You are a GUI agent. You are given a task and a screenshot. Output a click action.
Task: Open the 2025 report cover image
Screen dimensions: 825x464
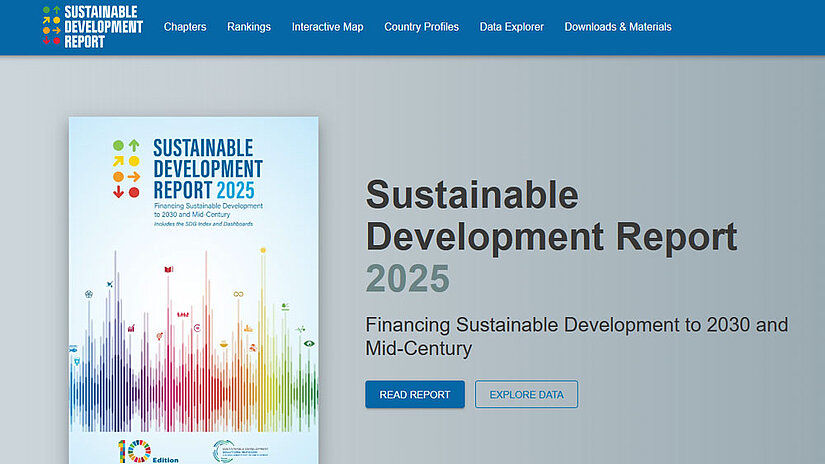[x=194, y=290]
